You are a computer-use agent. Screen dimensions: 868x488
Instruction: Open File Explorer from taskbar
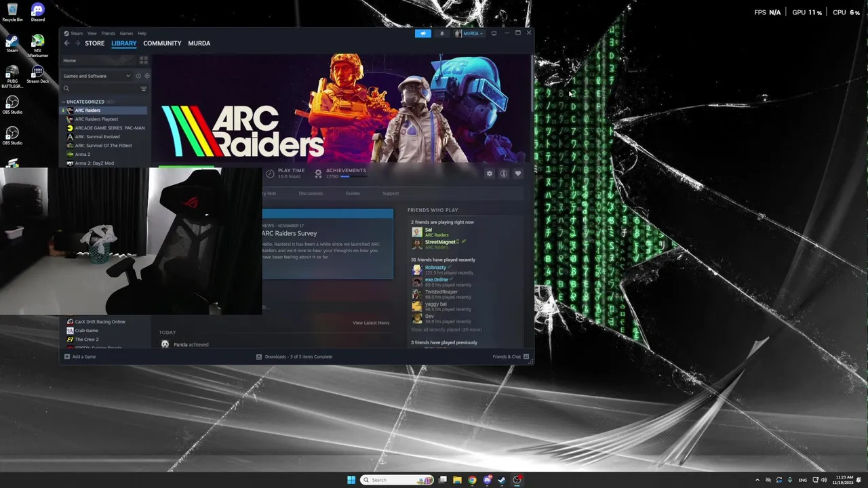click(x=458, y=480)
